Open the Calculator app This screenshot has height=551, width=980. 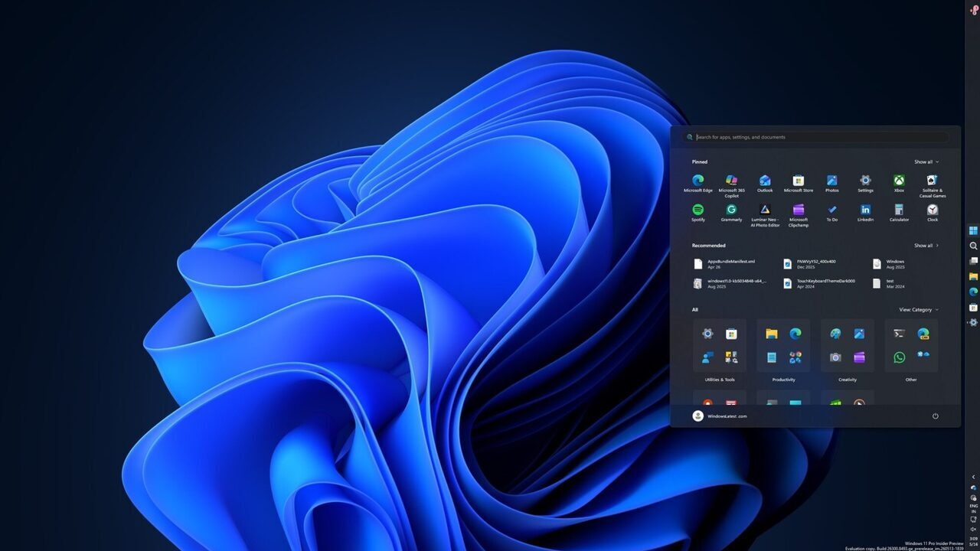899,213
